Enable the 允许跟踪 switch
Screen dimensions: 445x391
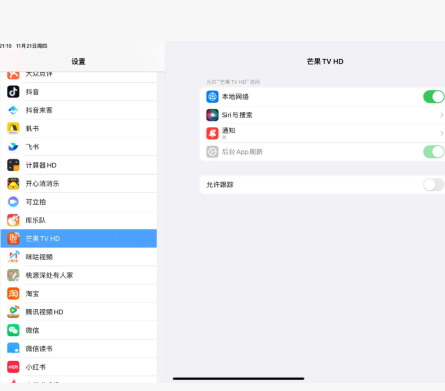[434, 184]
